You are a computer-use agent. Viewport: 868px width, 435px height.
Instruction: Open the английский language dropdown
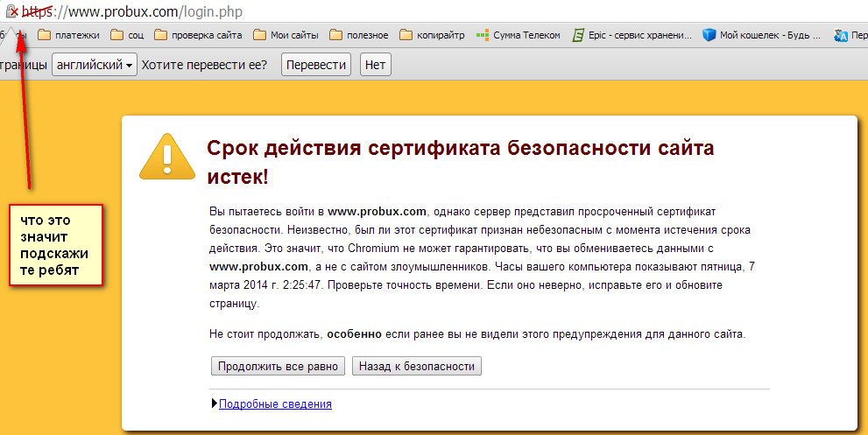(95, 65)
